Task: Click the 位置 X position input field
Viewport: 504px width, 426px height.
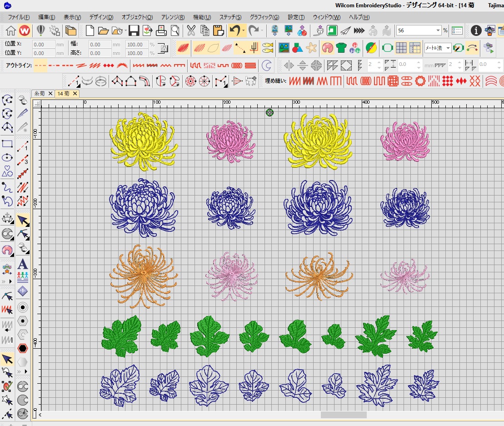Action: pyautogui.click(x=43, y=45)
